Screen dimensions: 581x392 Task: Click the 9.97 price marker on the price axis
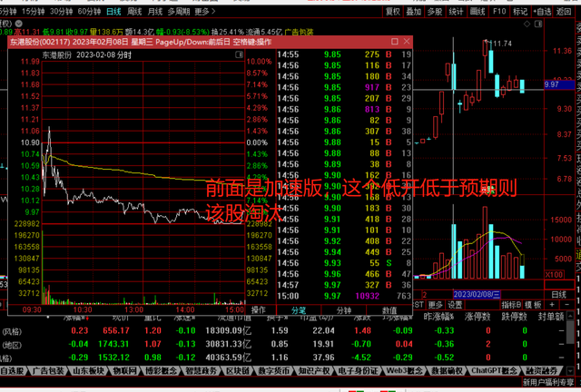point(559,84)
